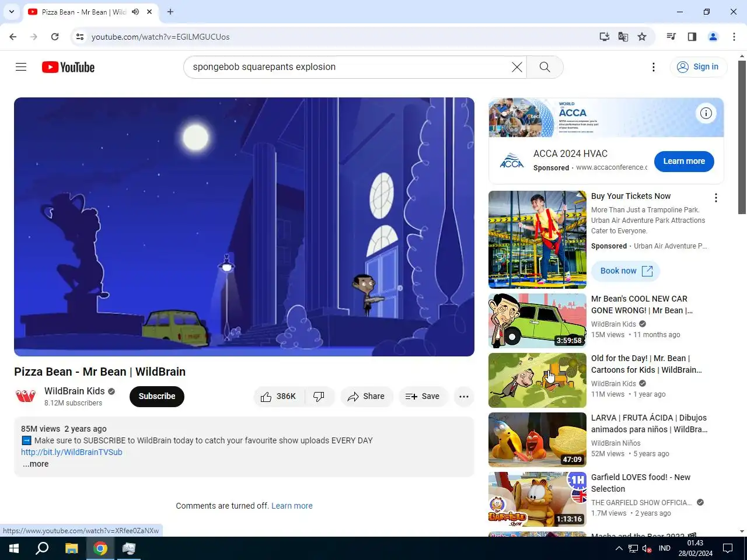
Task: Open Mr Bean's COOL NEW CAR thumbnail
Action: [537, 321]
